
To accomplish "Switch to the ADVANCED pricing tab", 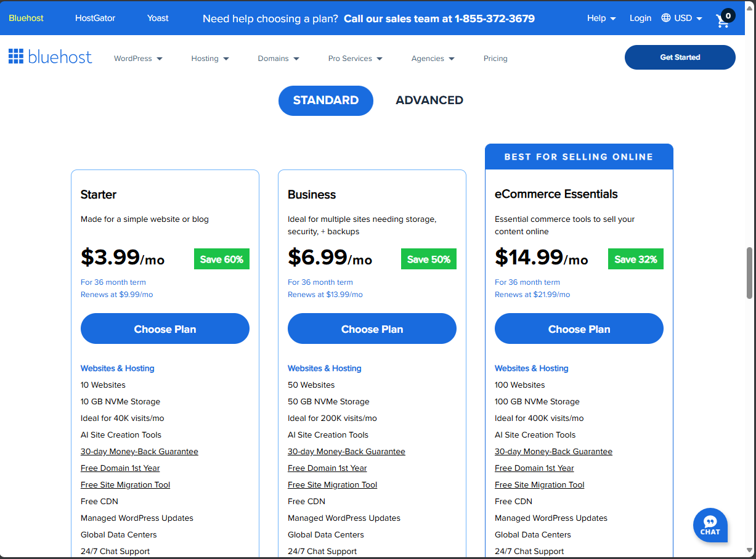I will tap(429, 100).
